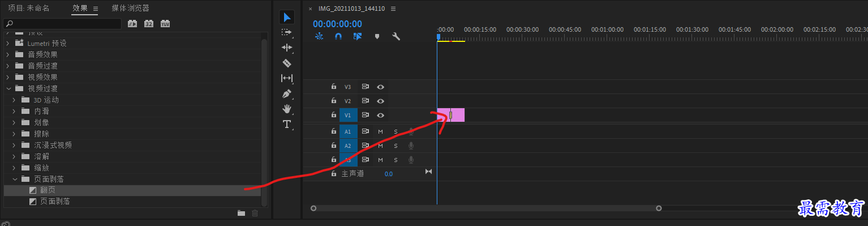Hide V3 track output eye

click(381, 87)
